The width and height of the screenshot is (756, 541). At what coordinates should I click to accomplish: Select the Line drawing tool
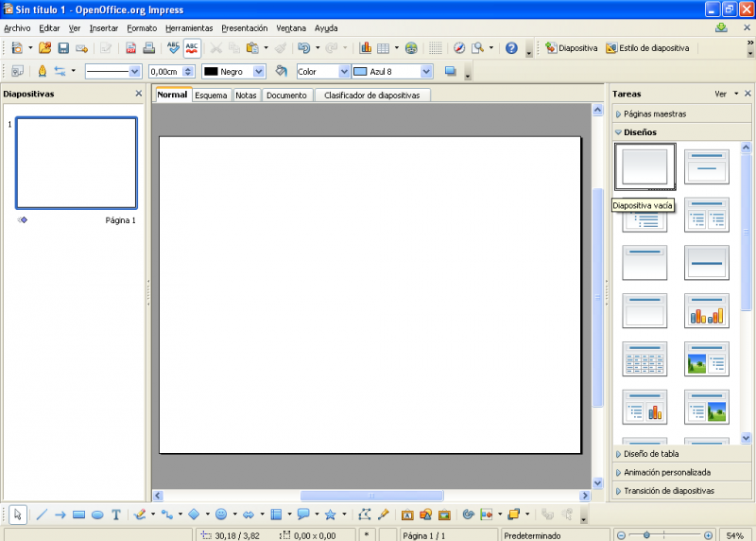42,515
